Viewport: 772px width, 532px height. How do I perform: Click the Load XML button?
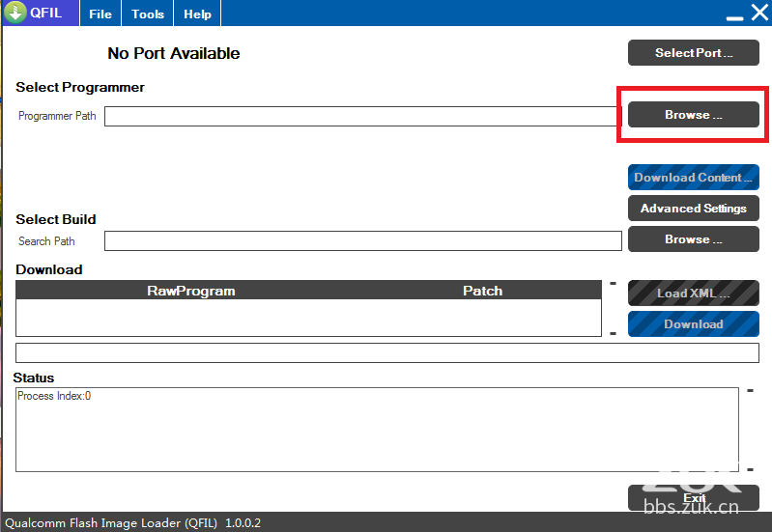tap(693, 294)
